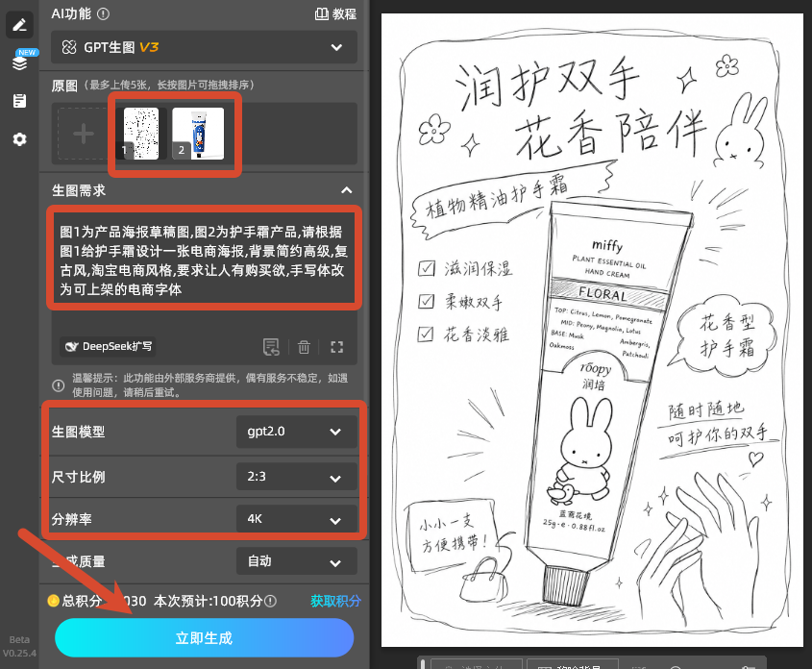Click the warning icon beside 温馨提示

59,385
